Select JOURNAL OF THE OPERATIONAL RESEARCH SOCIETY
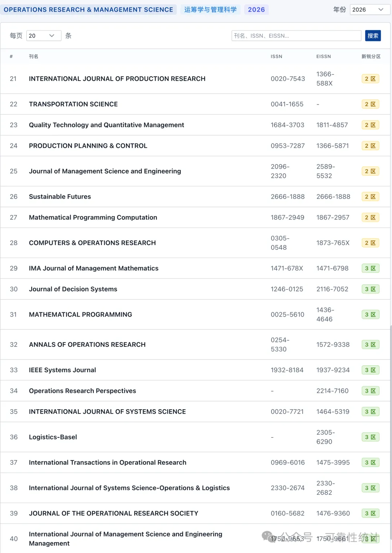Screen dimensions: 392x553 (114, 513)
